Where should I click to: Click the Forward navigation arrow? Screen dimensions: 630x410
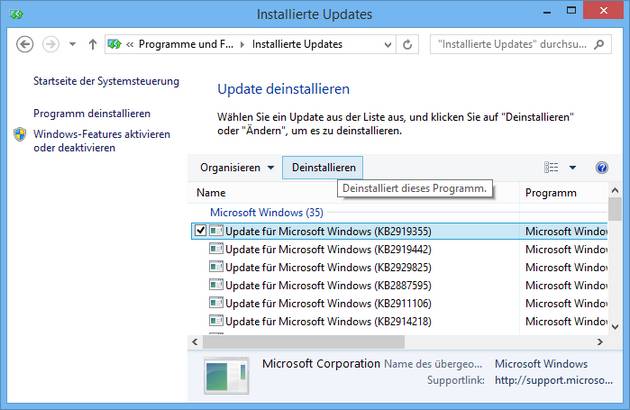(51, 44)
